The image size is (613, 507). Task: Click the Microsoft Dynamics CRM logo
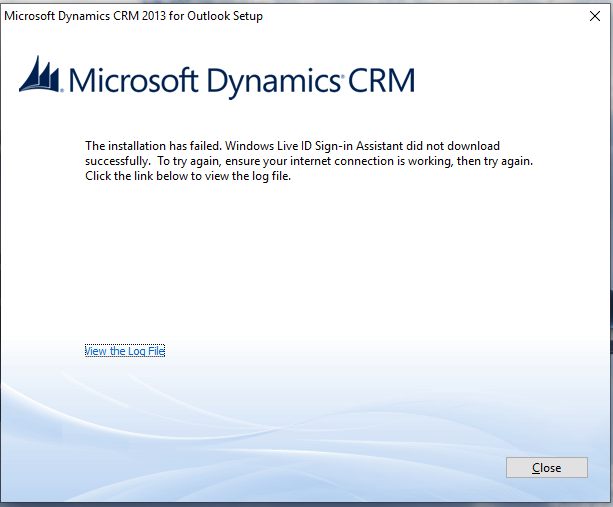[x=217, y=77]
